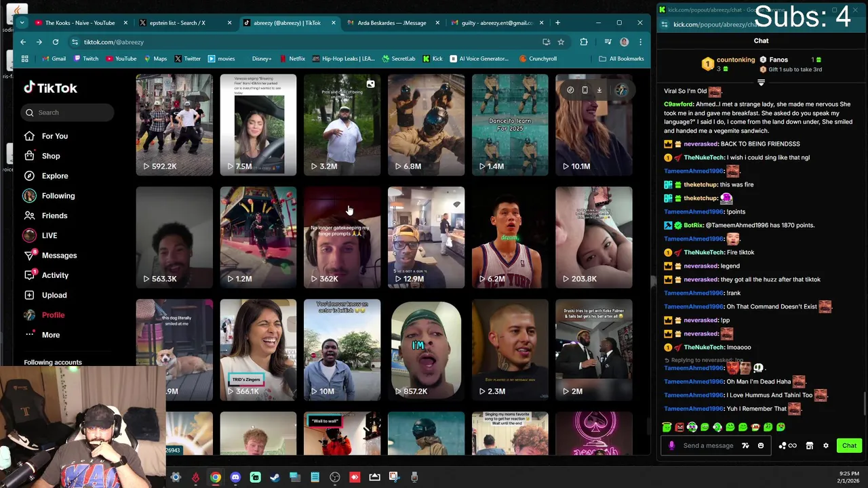
Task: Open Chrome media controls icon
Action: click(608, 42)
